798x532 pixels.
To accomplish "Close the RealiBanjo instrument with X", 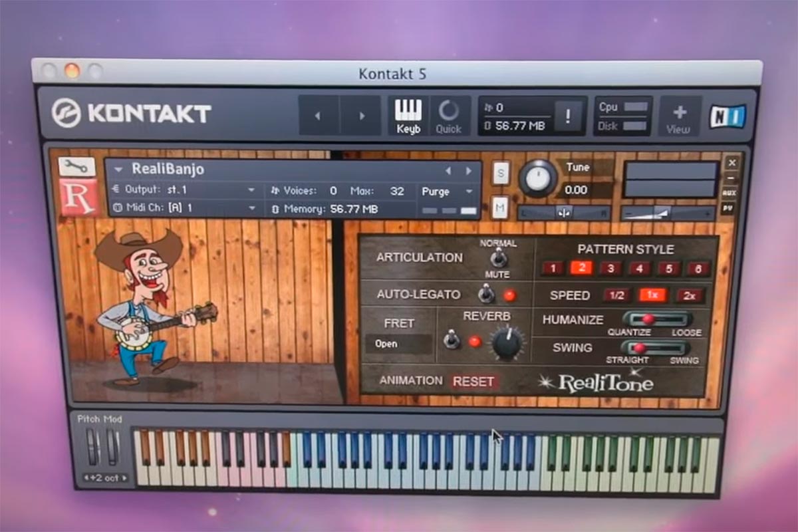I will click(x=731, y=163).
